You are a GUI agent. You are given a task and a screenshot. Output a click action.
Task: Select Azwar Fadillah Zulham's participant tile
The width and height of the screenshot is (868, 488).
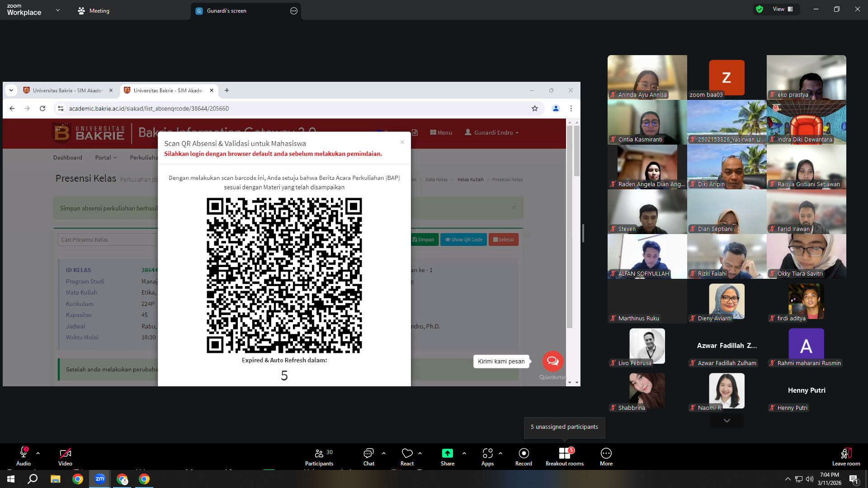point(727,346)
